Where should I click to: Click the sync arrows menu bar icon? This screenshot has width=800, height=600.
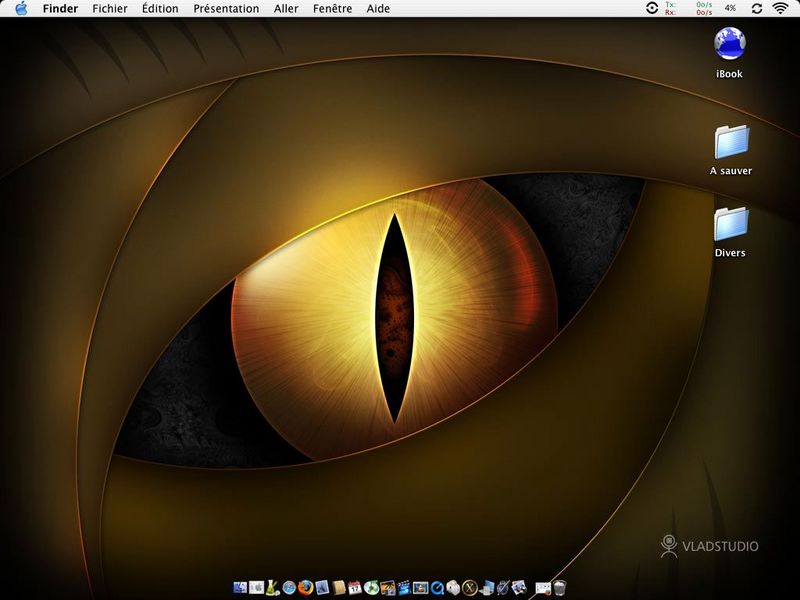pos(757,8)
